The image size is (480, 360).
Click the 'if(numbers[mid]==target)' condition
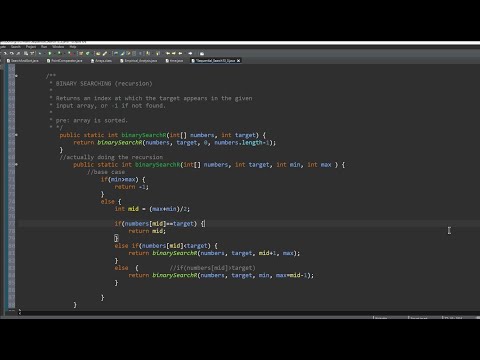click(156, 224)
